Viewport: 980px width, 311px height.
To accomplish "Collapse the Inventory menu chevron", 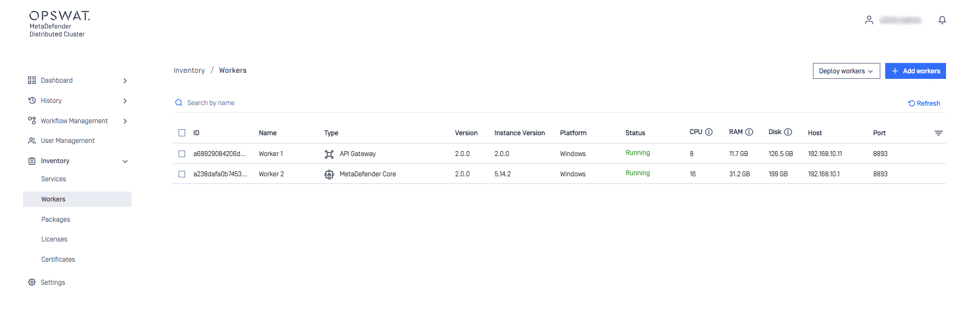I will pyautogui.click(x=125, y=162).
